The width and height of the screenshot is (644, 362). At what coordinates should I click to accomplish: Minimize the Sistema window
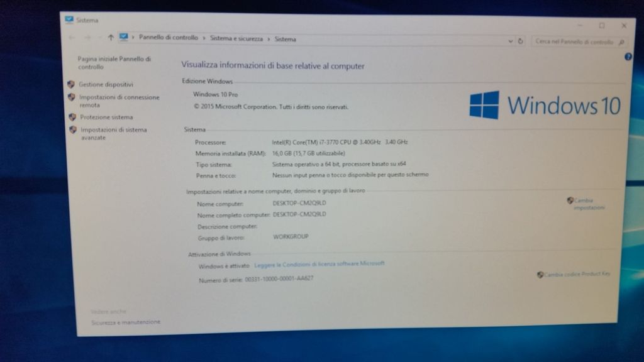[580, 25]
